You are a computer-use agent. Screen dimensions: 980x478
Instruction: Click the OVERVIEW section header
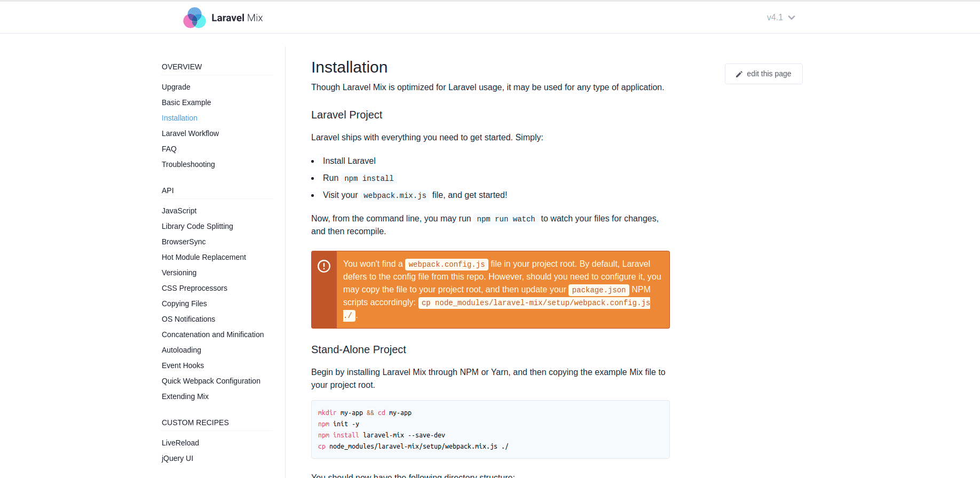pos(182,67)
